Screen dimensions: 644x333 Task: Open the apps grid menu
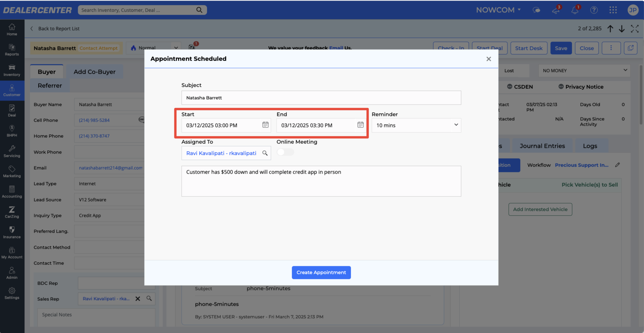tap(613, 10)
